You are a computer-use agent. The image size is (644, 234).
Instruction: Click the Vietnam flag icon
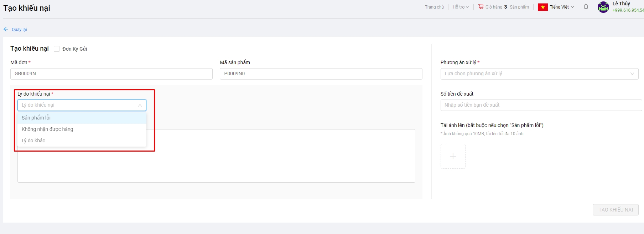[x=542, y=7]
